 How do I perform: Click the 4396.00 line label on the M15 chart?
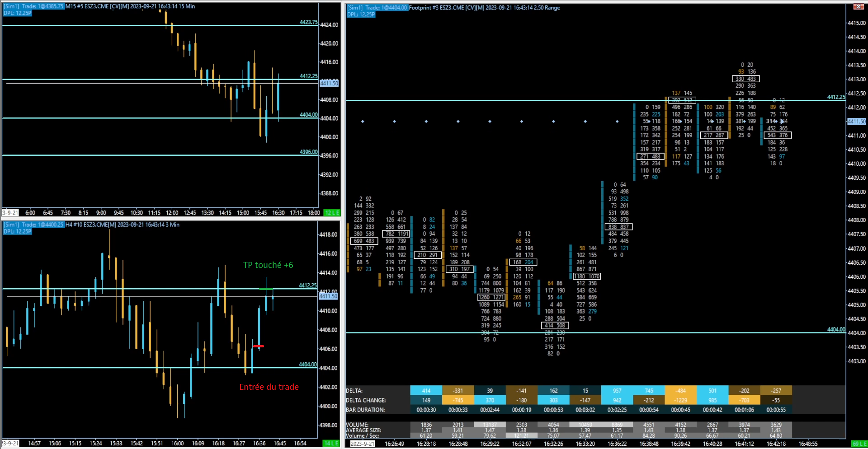[309, 152]
